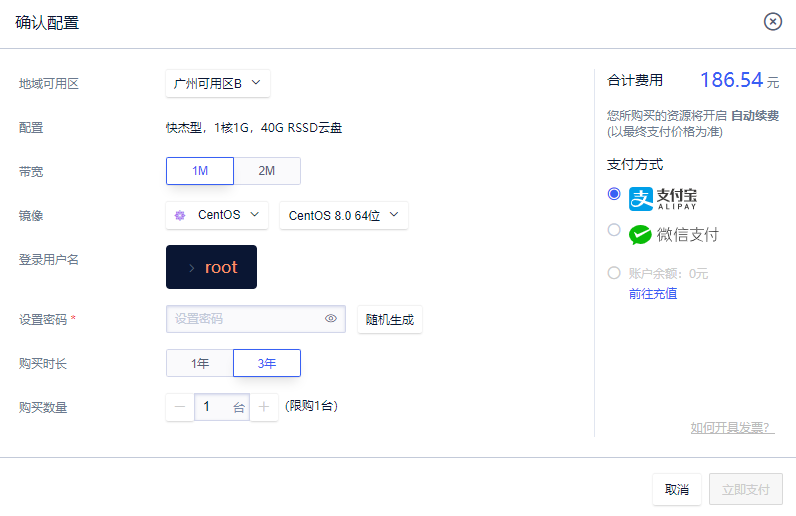Open the CentOS 8.0 64位 version dropdown
The image size is (796, 516).
point(343,215)
